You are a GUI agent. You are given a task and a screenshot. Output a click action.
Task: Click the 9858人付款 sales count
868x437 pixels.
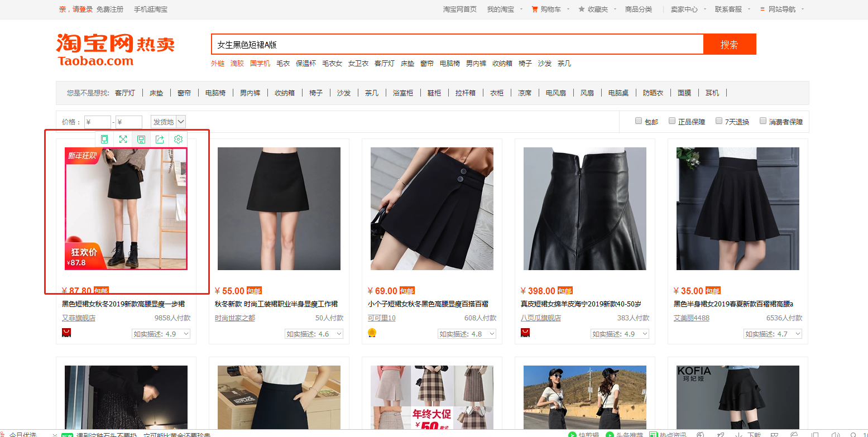coord(172,318)
